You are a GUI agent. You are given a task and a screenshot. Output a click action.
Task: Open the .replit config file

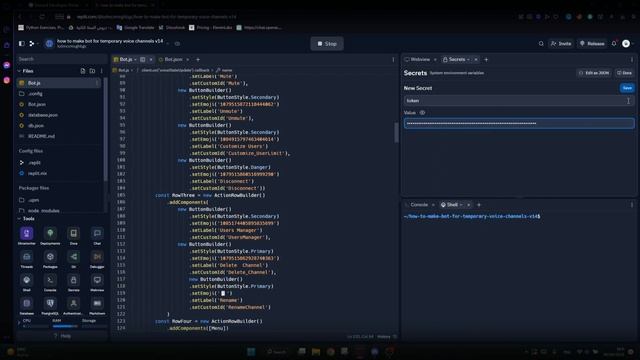point(34,163)
